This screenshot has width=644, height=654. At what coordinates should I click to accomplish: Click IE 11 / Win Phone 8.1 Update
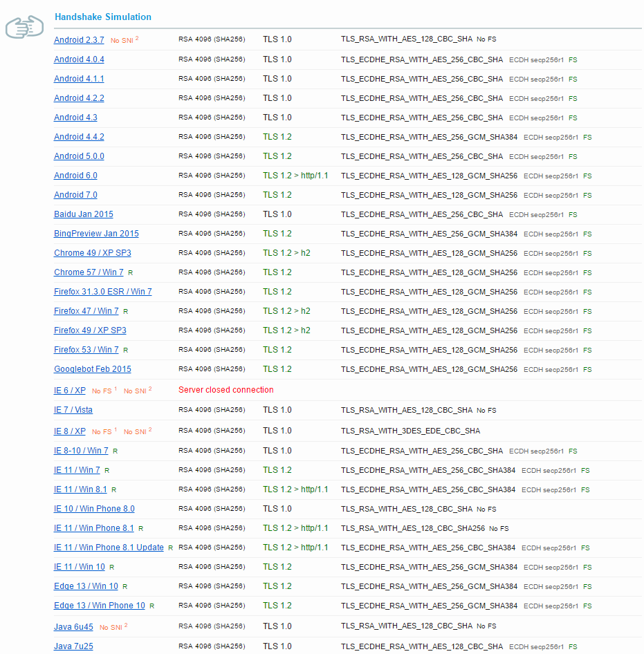tap(109, 548)
